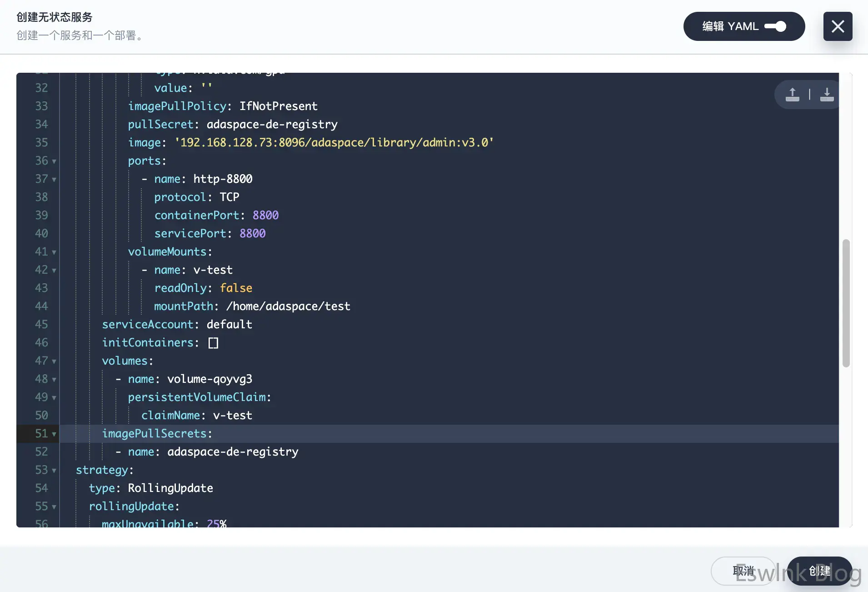Image resolution: width=868 pixels, height=592 pixels.
Task: Fold the v-test volume mount at line 42
Action: 54,271
